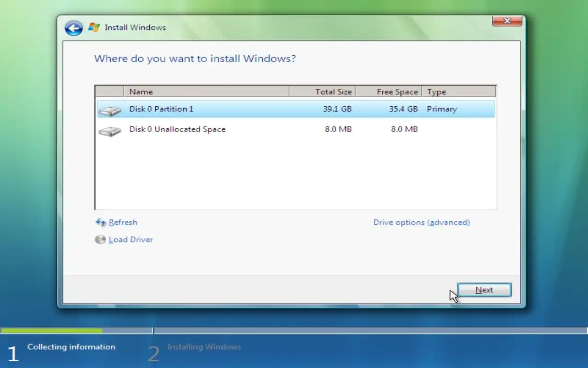Click the drive icon for Disk 0 Unallocated Space
The image size is (588, 368).
[x=110, y=131]
